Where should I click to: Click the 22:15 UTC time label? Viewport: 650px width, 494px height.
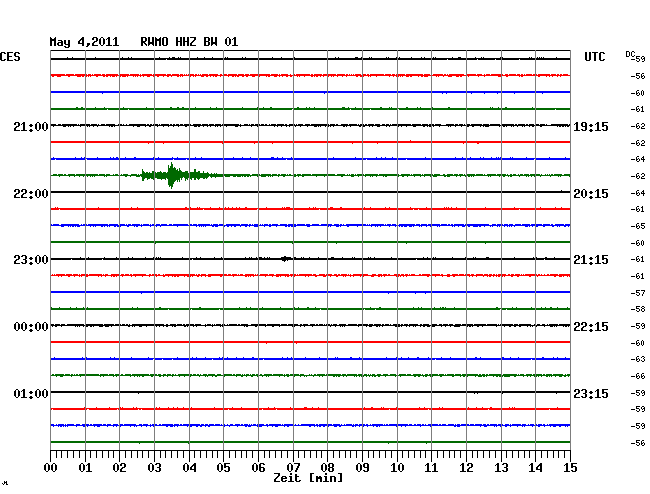coord(591,327)
